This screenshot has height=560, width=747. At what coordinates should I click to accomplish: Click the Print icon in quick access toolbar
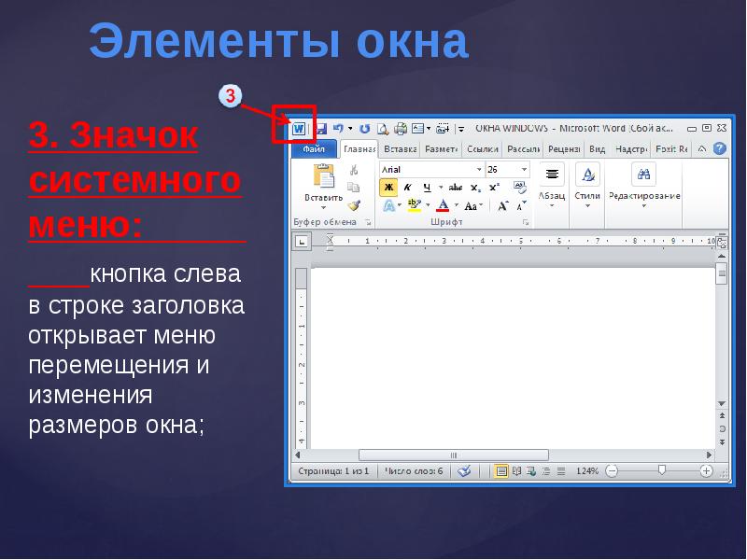400,129
